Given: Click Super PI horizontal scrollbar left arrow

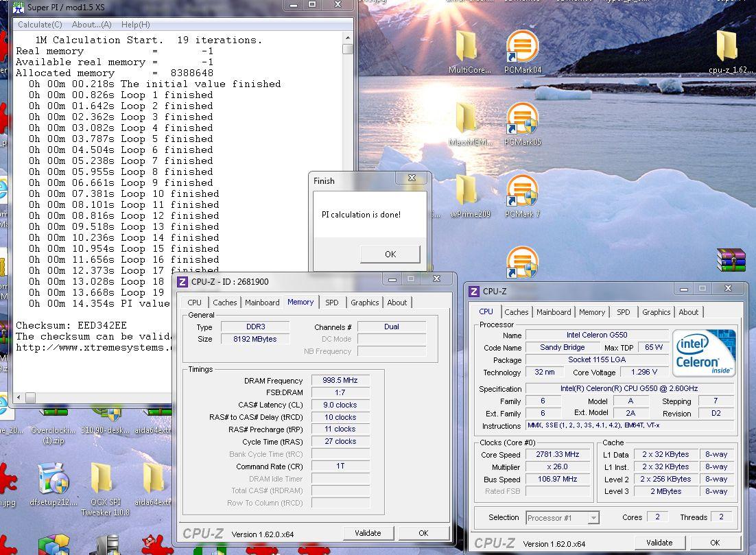Looking at the screenshot, I should coord(19,398).
